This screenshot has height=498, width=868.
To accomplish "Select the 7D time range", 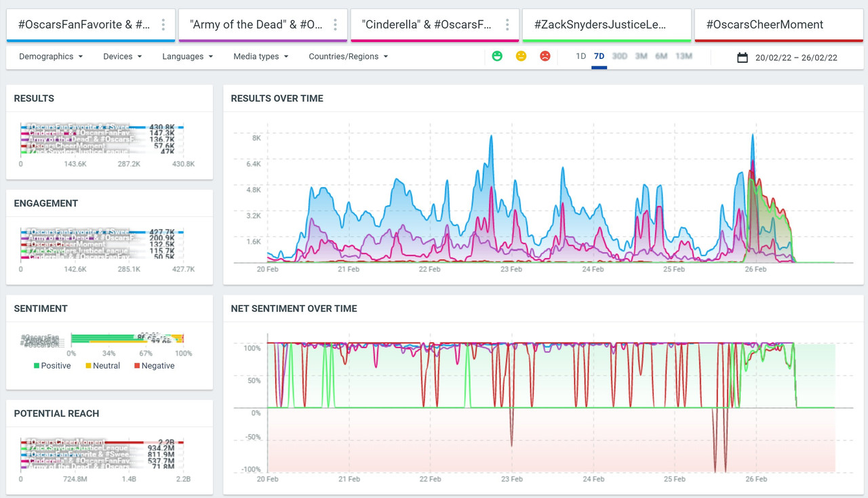I will 599,56.
